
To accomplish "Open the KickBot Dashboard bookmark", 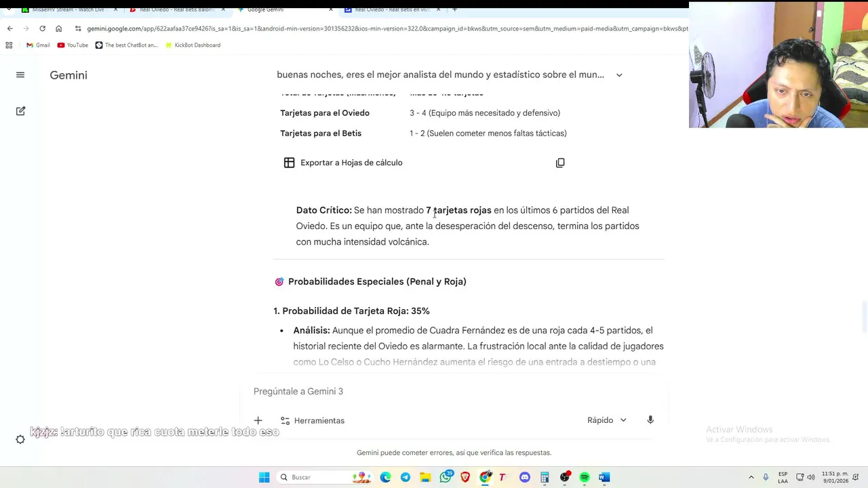I will click(193, 45).
